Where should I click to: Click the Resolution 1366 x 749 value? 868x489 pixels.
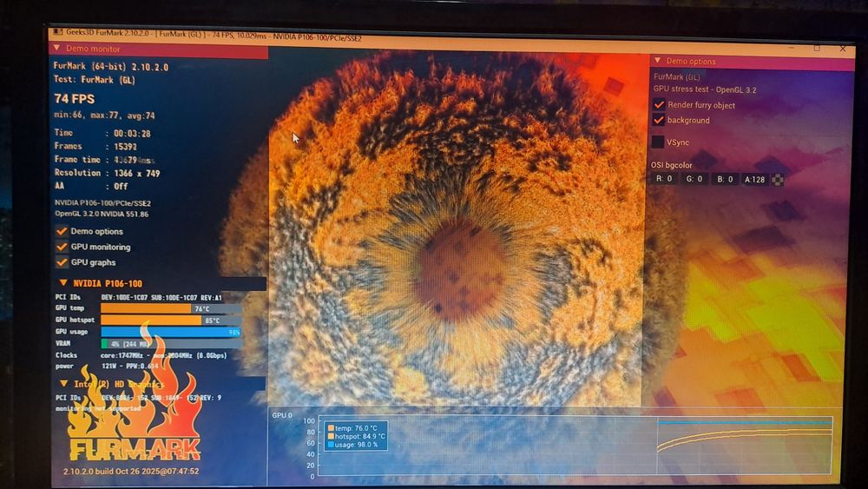(137, 174)
